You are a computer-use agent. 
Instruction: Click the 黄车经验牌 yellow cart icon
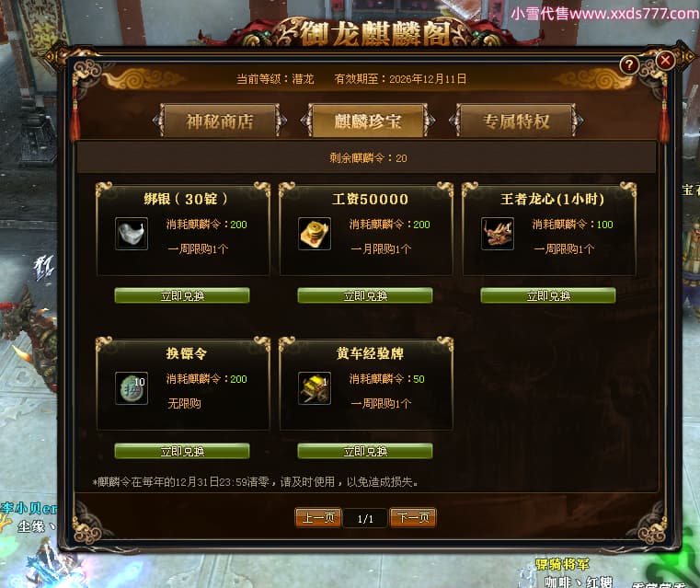click(x=315, y=388)
